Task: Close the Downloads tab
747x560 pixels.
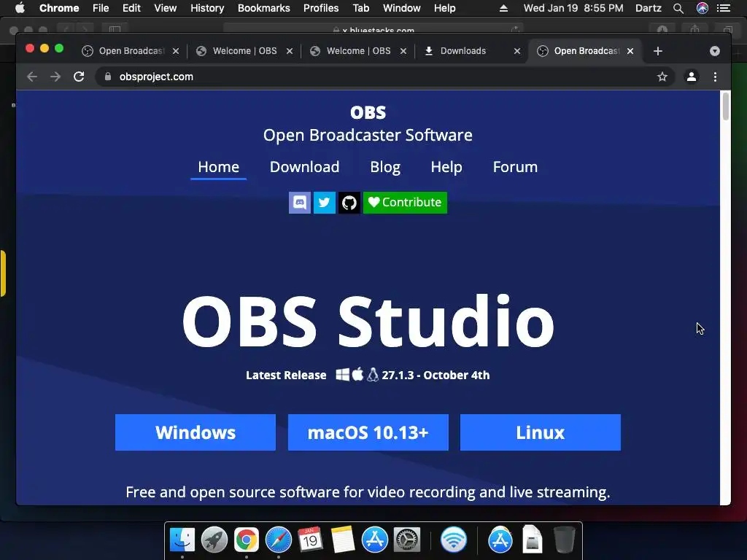Action: coord(517,51)
